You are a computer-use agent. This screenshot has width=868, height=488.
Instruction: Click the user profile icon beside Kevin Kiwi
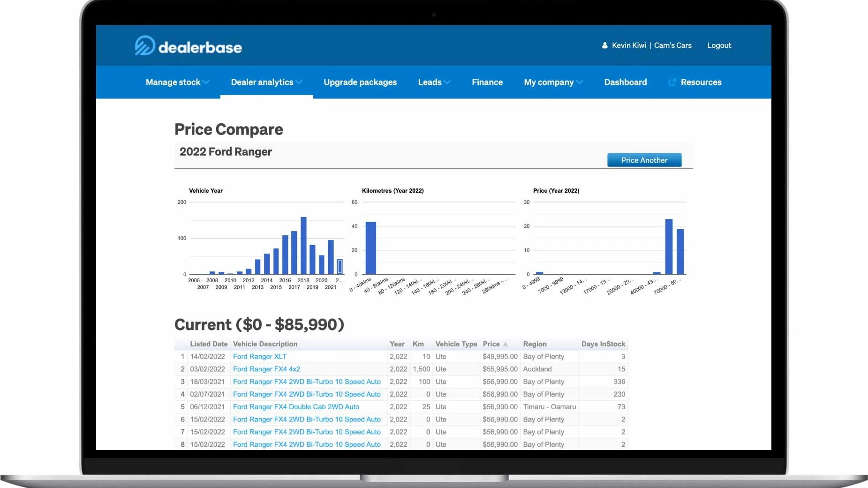(x=604, y=45)
